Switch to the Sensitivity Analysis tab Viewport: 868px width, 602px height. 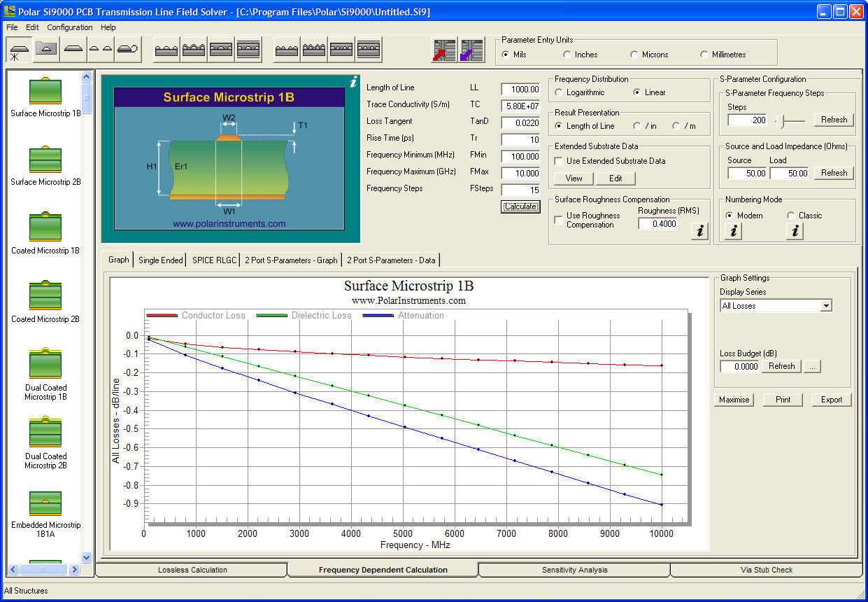click(575, 570)
